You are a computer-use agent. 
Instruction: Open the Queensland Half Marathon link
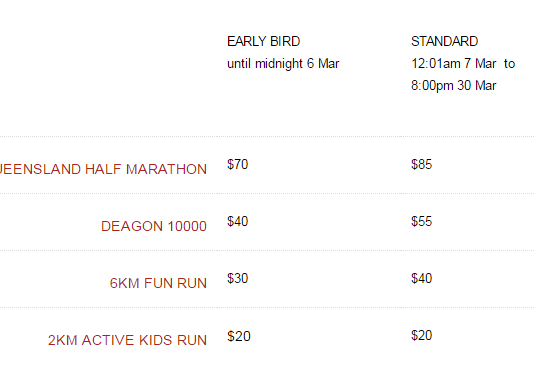click(103, 169)
